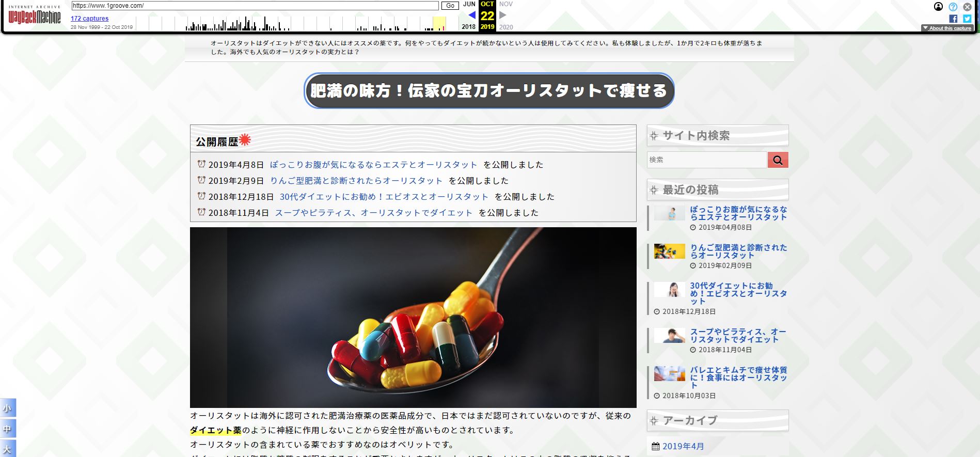The width and height of the screenshot is (980, 457).
Task: Open the user account icon in toolbar
Action: (x=939, y=7)
